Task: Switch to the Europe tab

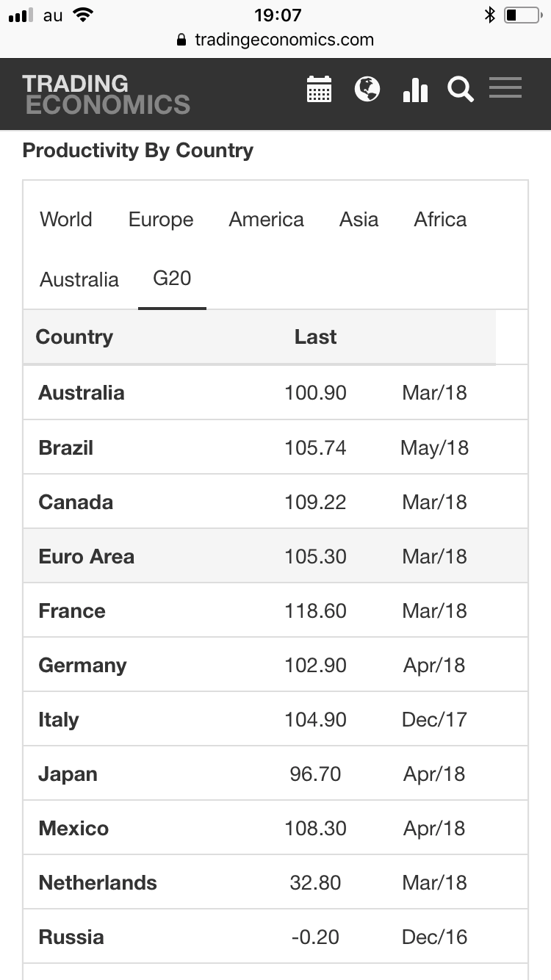Action: 161,220
